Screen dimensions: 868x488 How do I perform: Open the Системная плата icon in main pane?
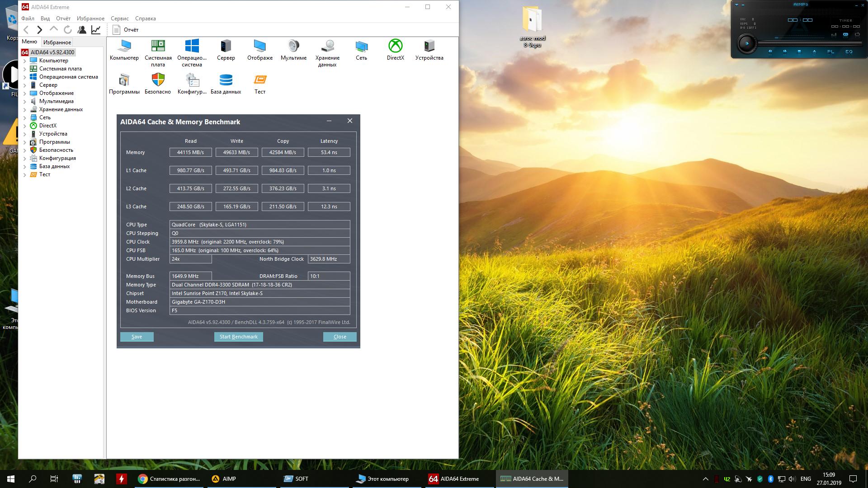tap(158, 46)
